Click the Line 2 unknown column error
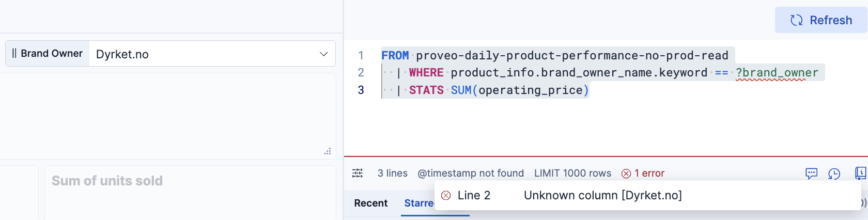 point(602,195)
